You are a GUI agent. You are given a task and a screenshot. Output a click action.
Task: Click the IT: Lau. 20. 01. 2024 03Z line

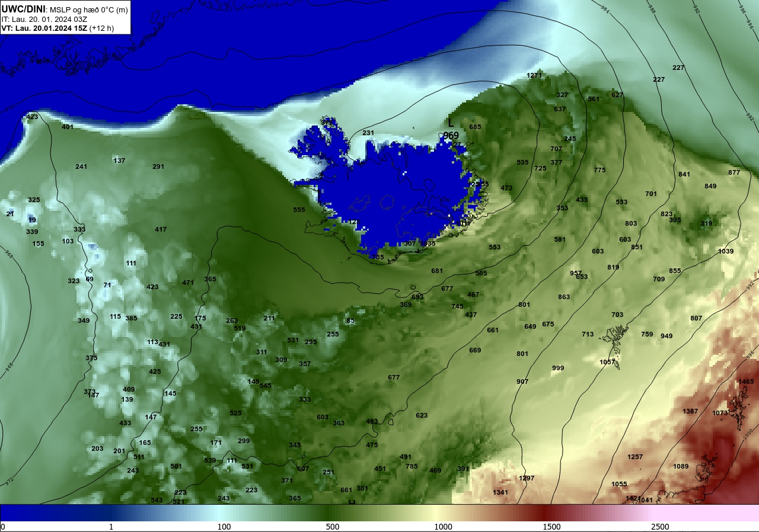point(44,19)
